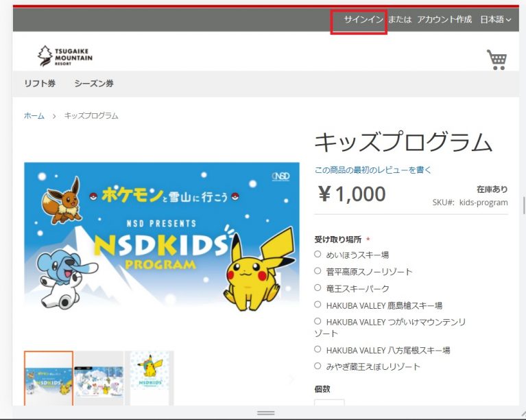Open the 日本語 language dropdown

click(495, 19)
